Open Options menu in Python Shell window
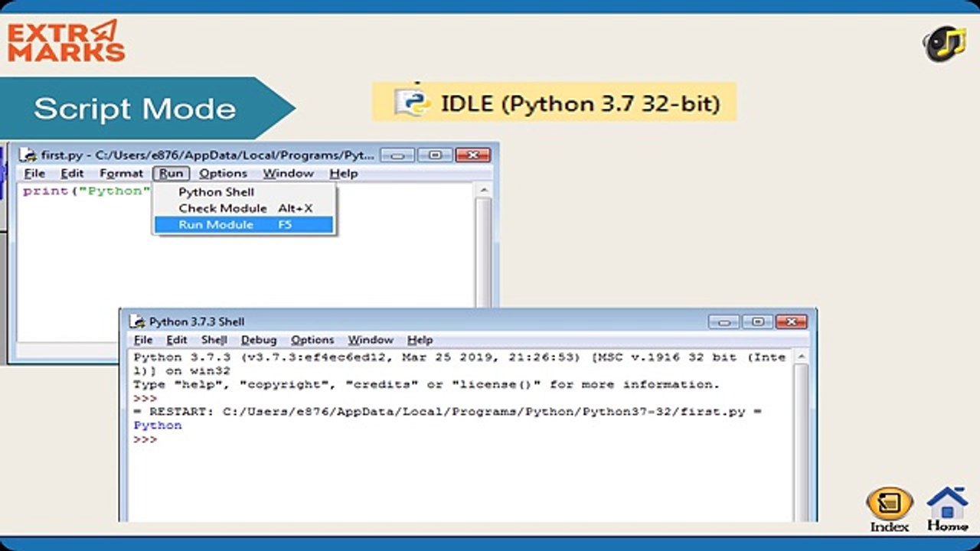This screenshot has height=551, width=980. pos(312,340)
